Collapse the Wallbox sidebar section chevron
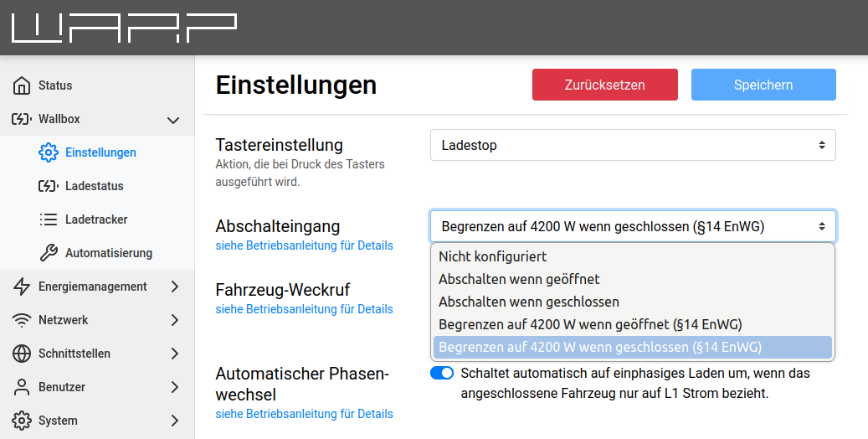868x439 pixels. (x=173, y=120)
